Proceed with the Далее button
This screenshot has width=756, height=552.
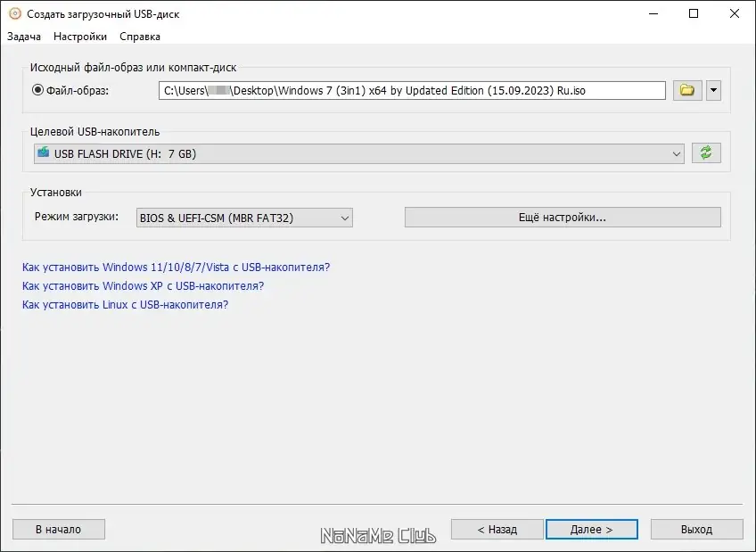point(592,530)
